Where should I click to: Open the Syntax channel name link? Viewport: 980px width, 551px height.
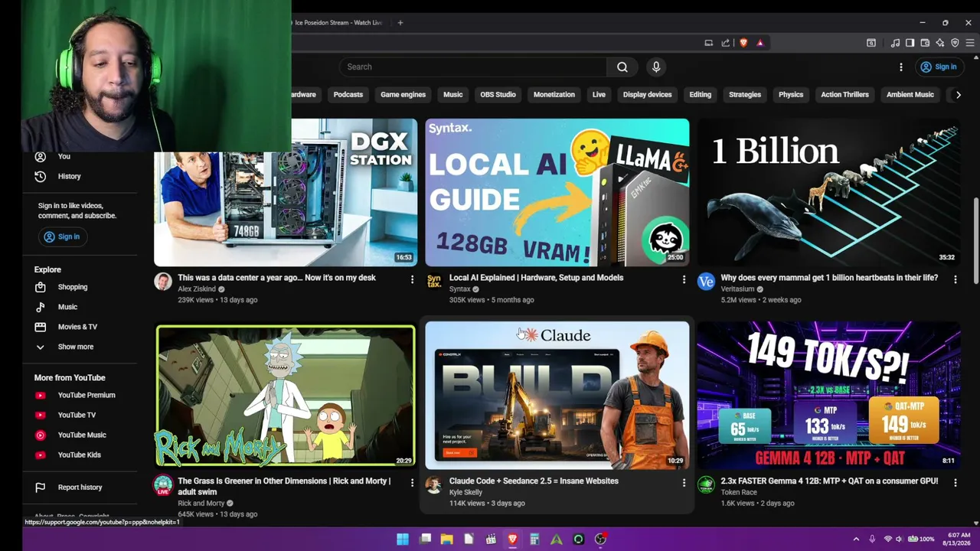[x=459, y=289]
